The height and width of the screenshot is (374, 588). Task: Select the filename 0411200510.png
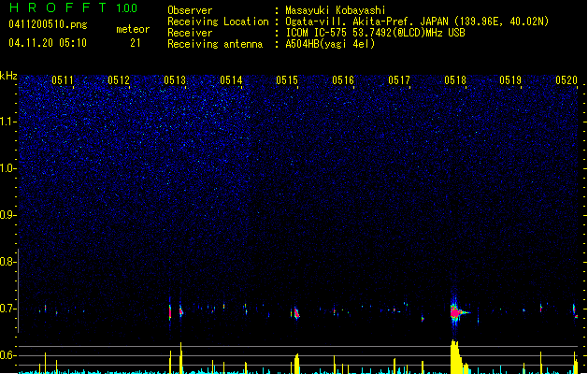click(48, 24)
